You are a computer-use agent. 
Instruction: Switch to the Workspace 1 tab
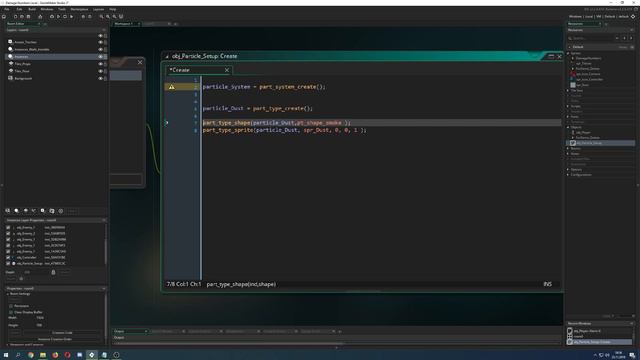124,24
